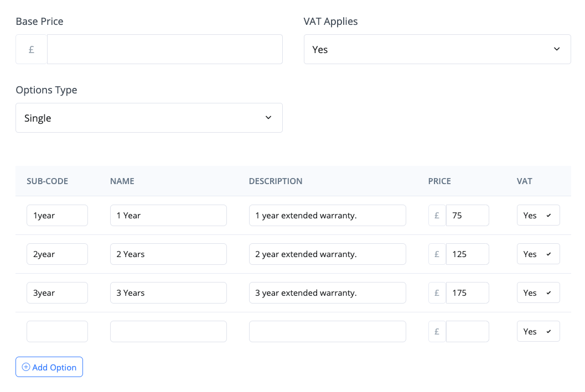This screenshot has width=585, height=392.
Task: Click the empty name field in last row
Action: (x=168, y=332)
